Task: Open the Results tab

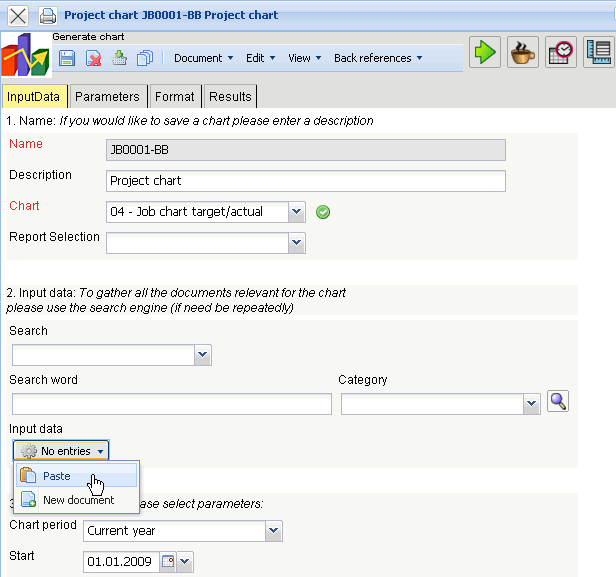Action: pos(230,96)
